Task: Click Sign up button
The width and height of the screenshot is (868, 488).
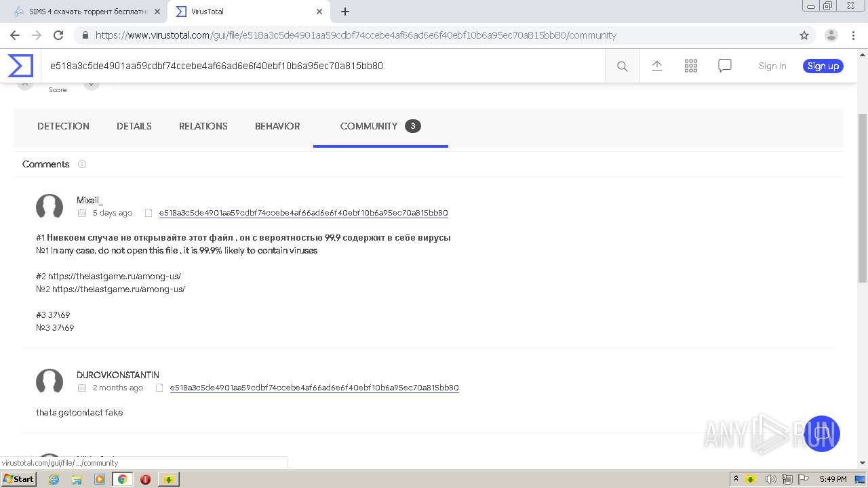Action: tap(823, 66)
